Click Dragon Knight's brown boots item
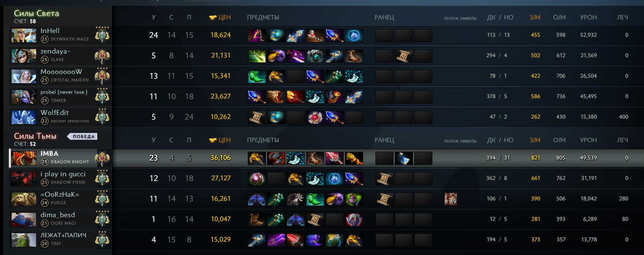This screenshot has height=255, width=644. [315, 158]
